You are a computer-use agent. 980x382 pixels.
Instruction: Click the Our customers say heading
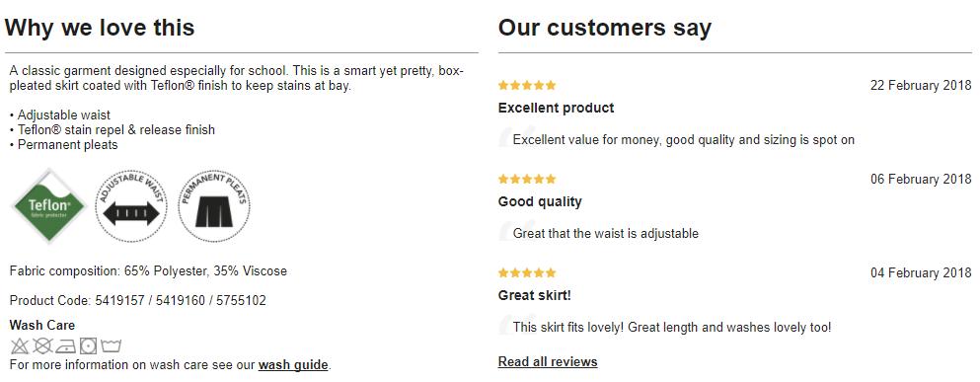coord(605,28)
